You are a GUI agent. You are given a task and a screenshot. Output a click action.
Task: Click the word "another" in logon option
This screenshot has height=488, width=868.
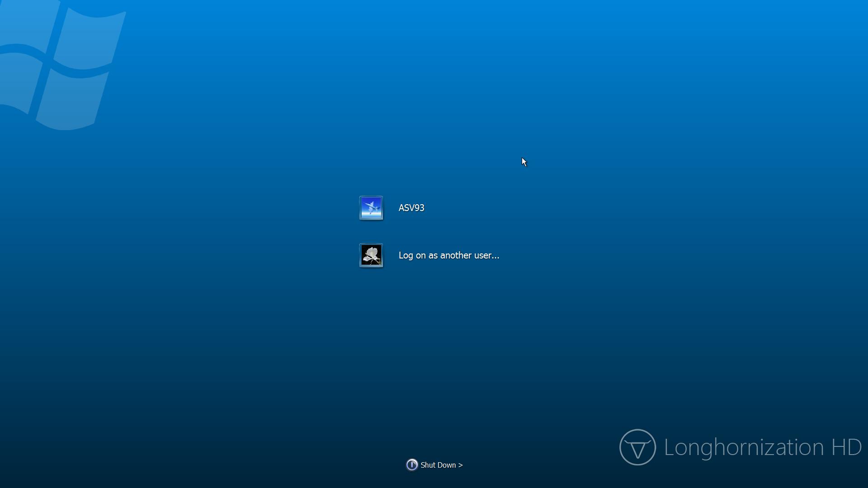point(456,255)
